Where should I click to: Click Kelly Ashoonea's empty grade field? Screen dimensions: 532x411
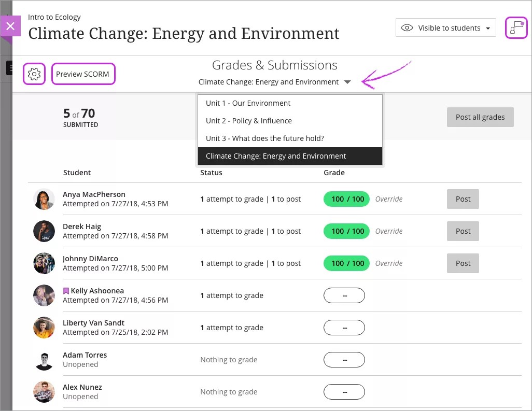click(x=344, y=295)
